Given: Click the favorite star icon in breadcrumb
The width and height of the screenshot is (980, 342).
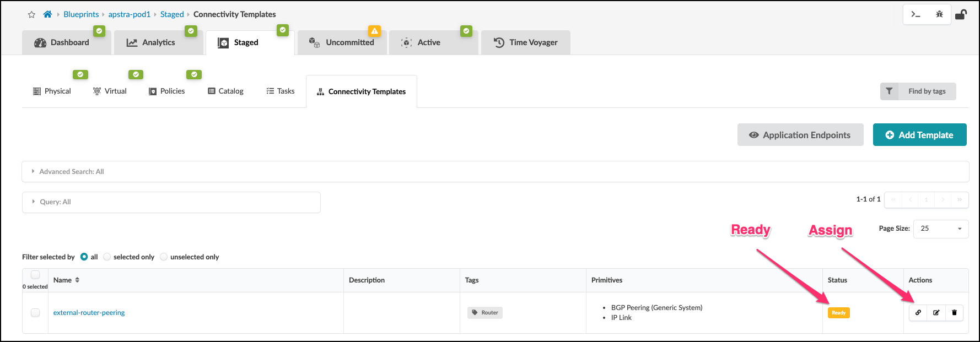Looking at the screenshot, I should (x=31, y=15).
